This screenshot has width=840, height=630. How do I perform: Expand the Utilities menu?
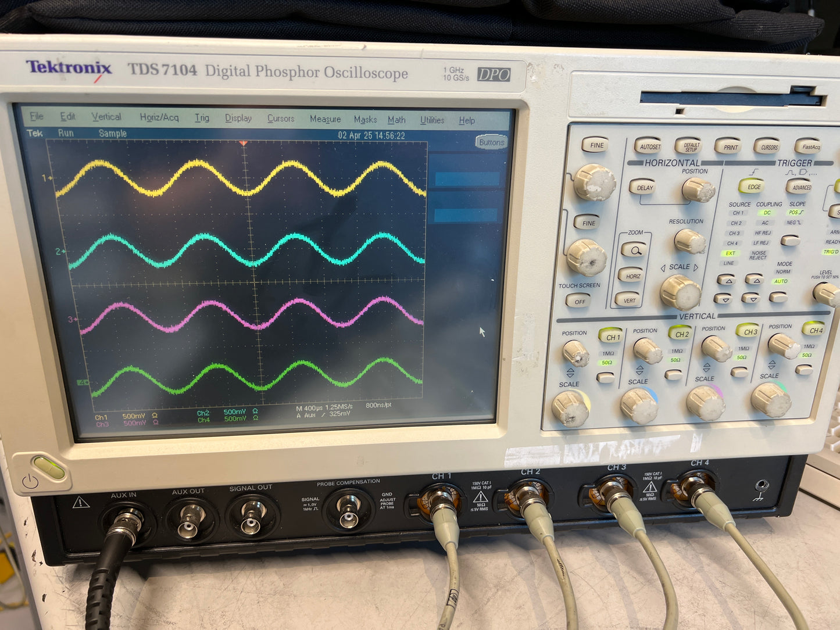(432, 120)
